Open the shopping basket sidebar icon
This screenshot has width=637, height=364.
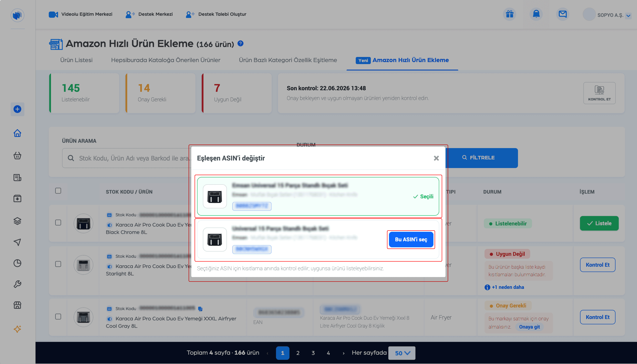click(x=17, y=155)
